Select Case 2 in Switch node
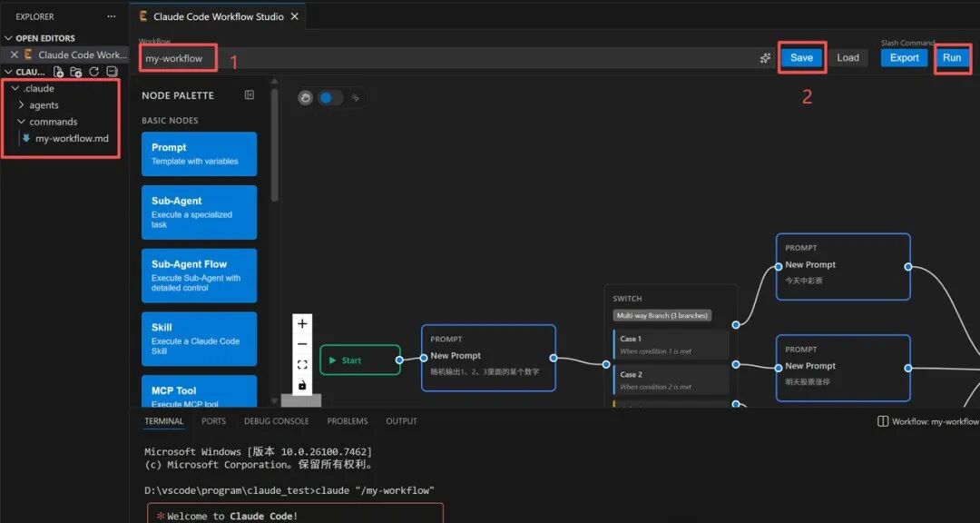The width and height of the screenshot is (980, 523). point(671,380)
